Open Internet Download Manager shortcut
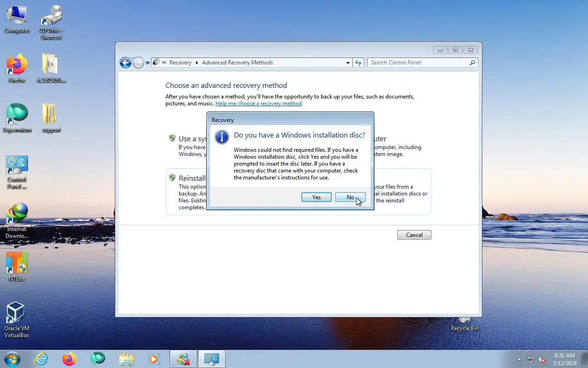588x368 pixels. pyautogui.click(x=17, y=221)
